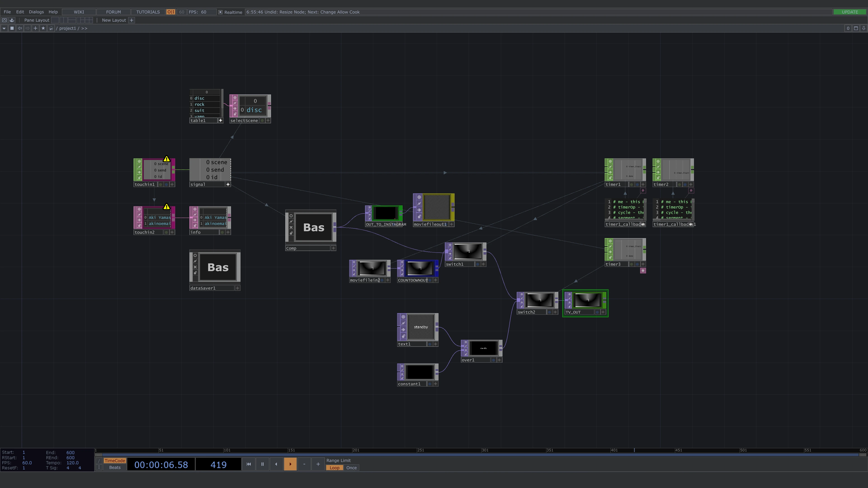Viewport: 868px width, 488px height.
Task: Activate viewer on dataSaver1 node
Action: coord(238,288)
